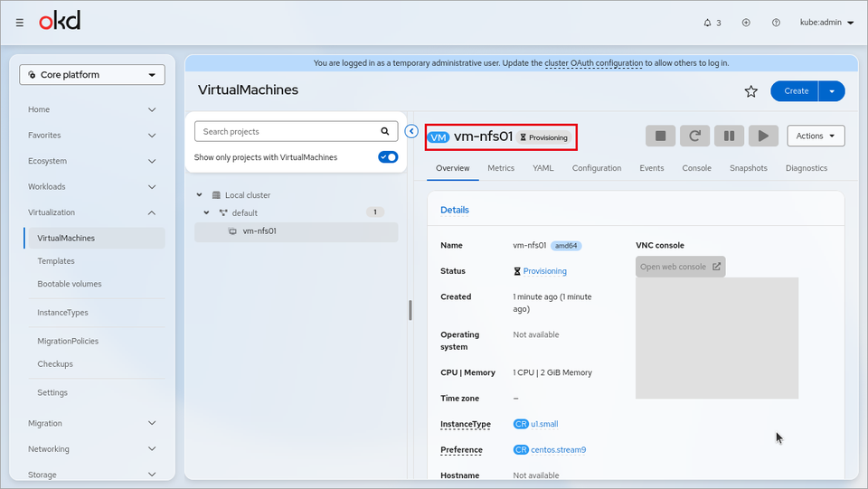Screen dimensions: 868x489
Task: Expand the Networking nav section
Action: tap(92, 448)
